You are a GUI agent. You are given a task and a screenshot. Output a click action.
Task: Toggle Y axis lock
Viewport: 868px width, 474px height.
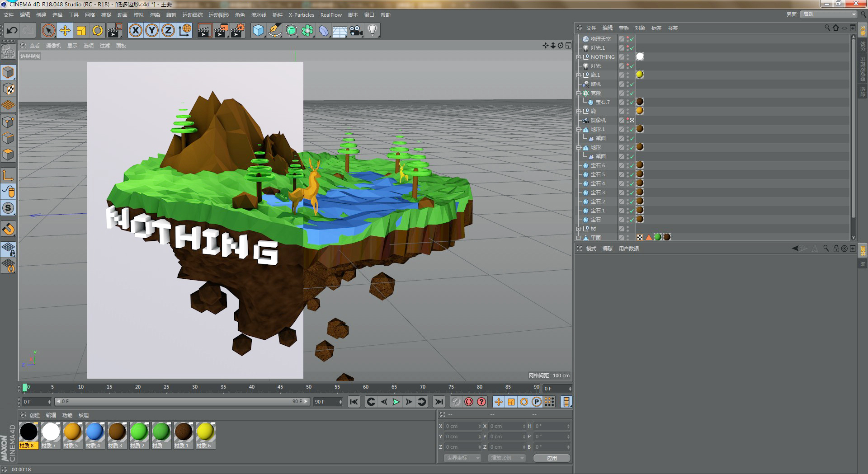coord(152,31)
